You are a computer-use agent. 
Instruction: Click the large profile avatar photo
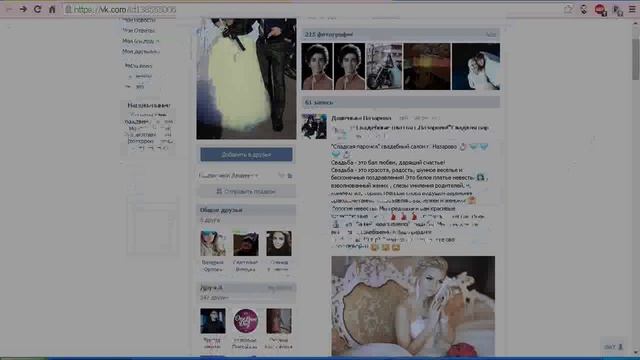[246, 78]
